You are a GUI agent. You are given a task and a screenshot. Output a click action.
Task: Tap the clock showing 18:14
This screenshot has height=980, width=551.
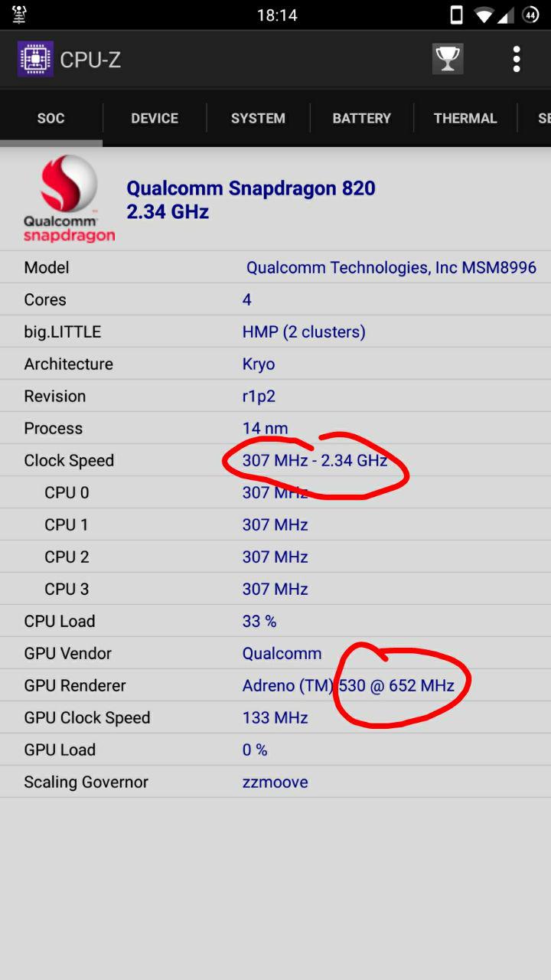point(276,15)
